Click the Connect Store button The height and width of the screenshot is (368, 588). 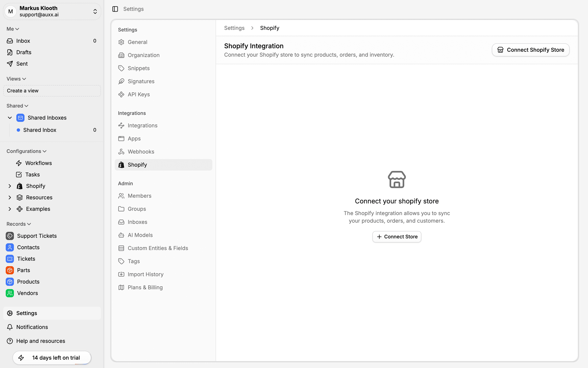(397, 237)
